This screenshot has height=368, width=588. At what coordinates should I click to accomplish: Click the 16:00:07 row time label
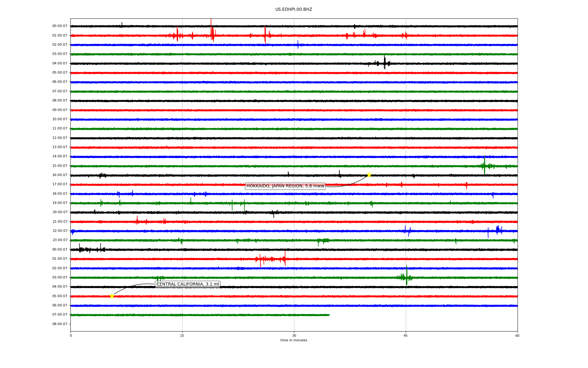tap(60, 175)
